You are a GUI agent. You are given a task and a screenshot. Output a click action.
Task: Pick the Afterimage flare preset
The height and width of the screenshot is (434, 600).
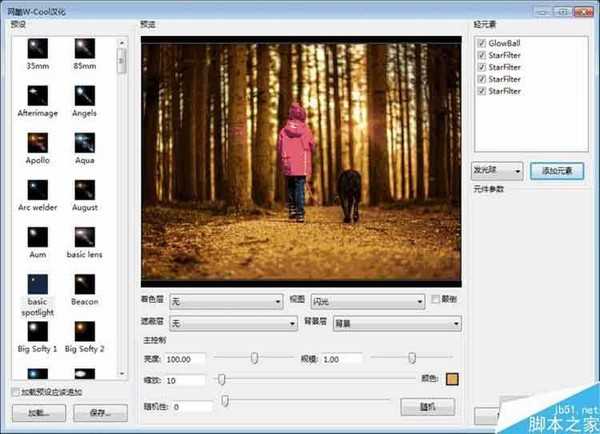[x=39, y=97]
